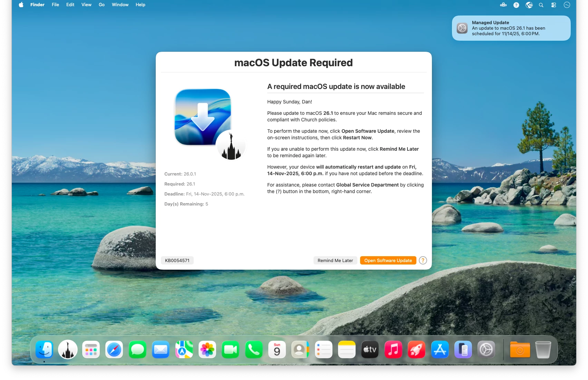Open Maps from the Dock
This screenshot has height=380, width=588.
click(184, 350)
